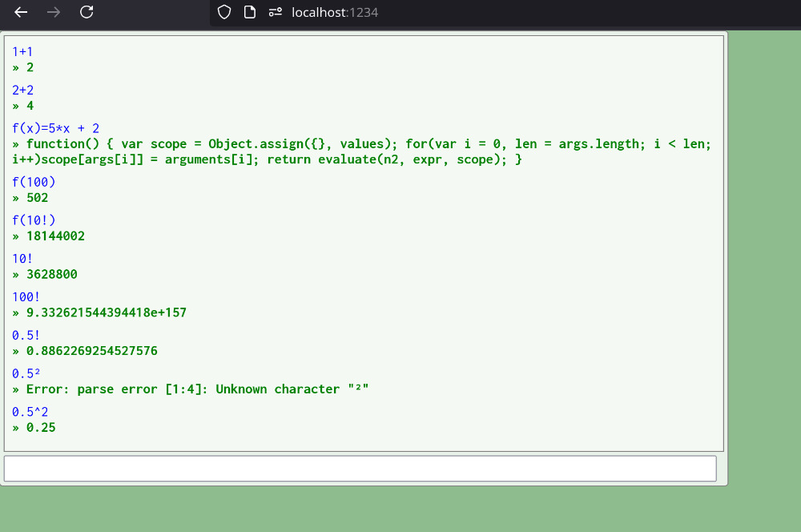Select the result "0.25"
Viewport: 801px width, 532px height.
coord(41,428)
